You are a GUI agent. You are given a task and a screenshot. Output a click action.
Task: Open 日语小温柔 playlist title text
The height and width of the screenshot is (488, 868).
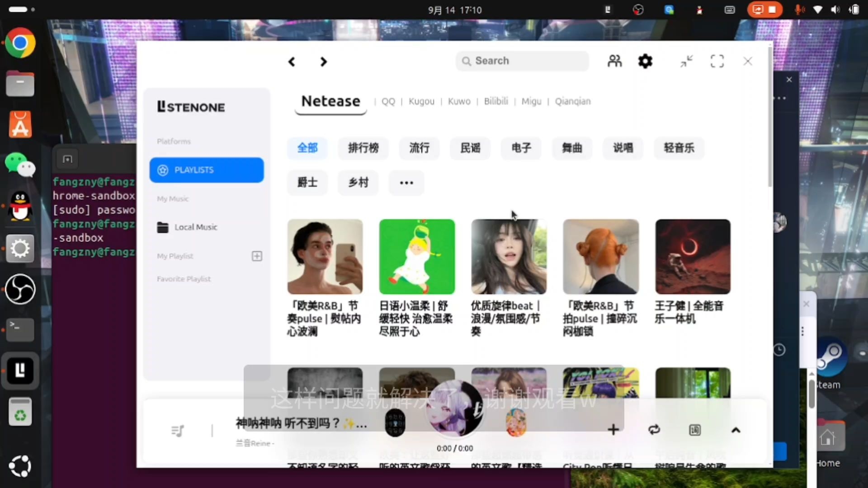pyautogui.click(x=416, y=319)
